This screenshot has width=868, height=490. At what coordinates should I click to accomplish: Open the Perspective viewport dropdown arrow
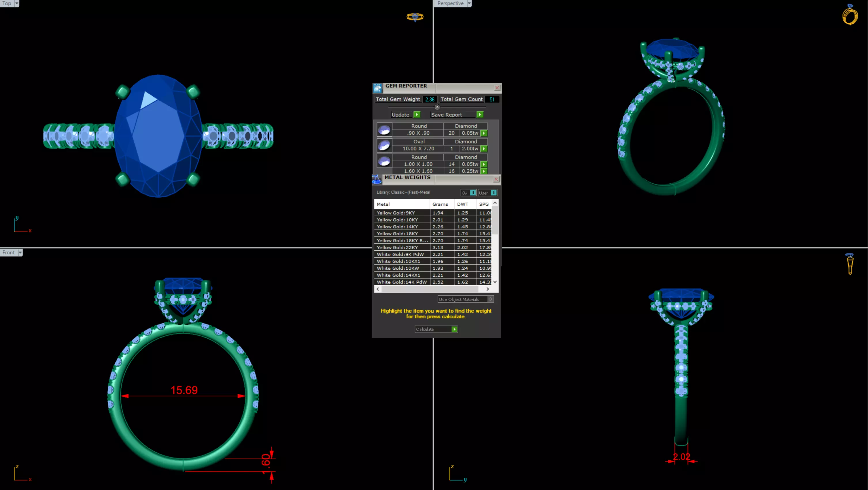coord(469,3)
